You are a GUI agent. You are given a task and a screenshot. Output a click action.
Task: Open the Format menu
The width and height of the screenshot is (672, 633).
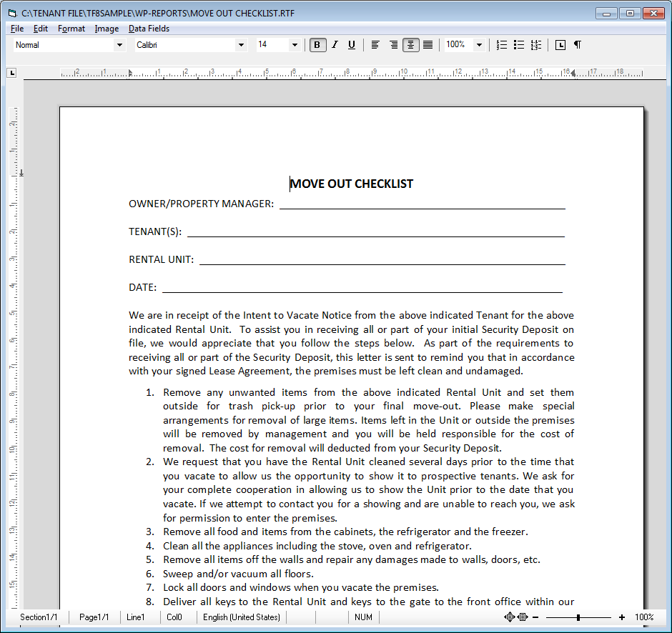pos(71,29)
